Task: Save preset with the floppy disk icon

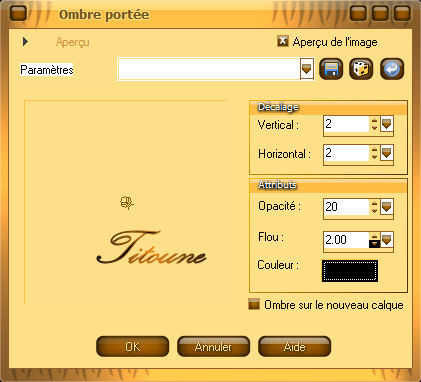Action: tap(331, 69)
